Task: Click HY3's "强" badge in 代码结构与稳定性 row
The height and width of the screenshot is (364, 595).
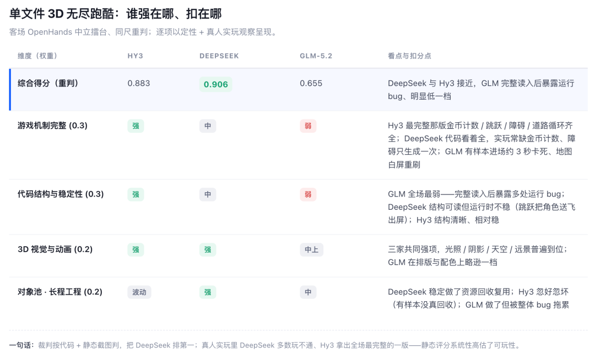Action: [x=136, y=194]
